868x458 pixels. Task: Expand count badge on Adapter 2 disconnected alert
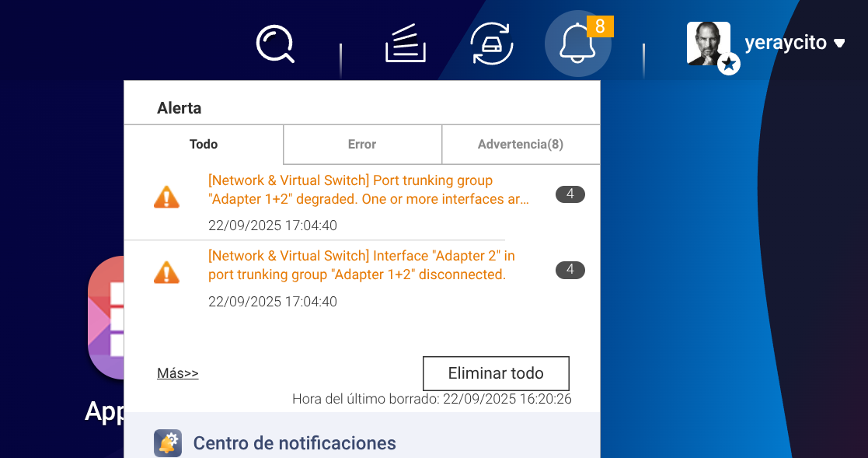(570, 270)
